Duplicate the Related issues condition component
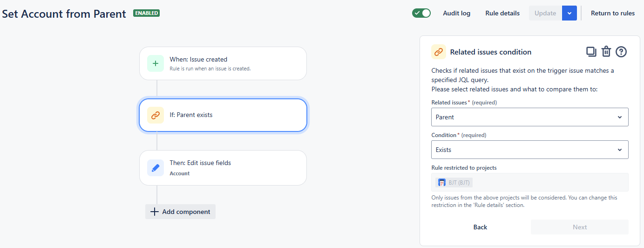Image resolution: width=644 pixels, height=248 pixels. 591,52
